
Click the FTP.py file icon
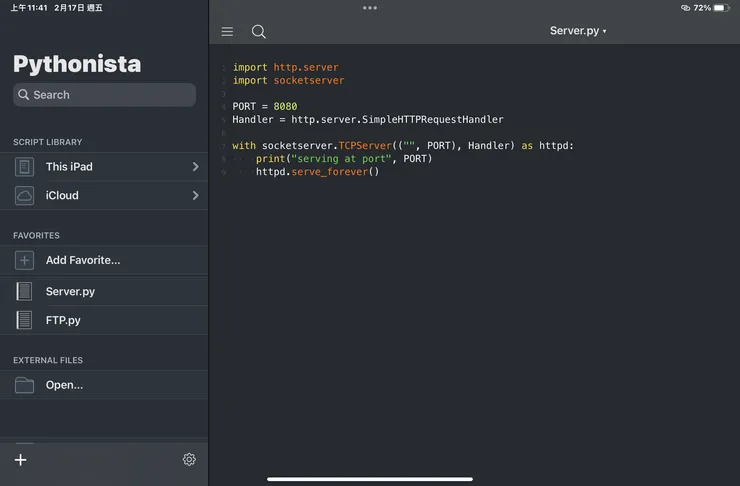click(x=24, y=320)
